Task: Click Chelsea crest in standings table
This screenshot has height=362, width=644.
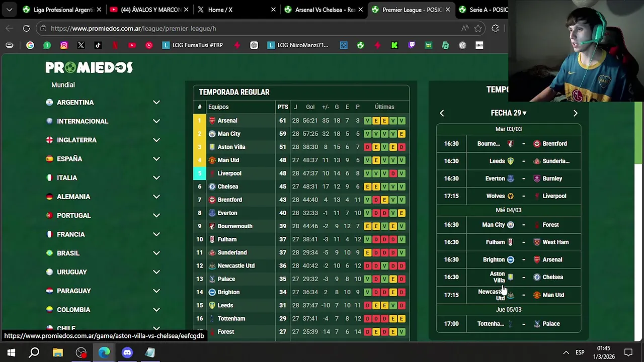Action: coord(212,187)
